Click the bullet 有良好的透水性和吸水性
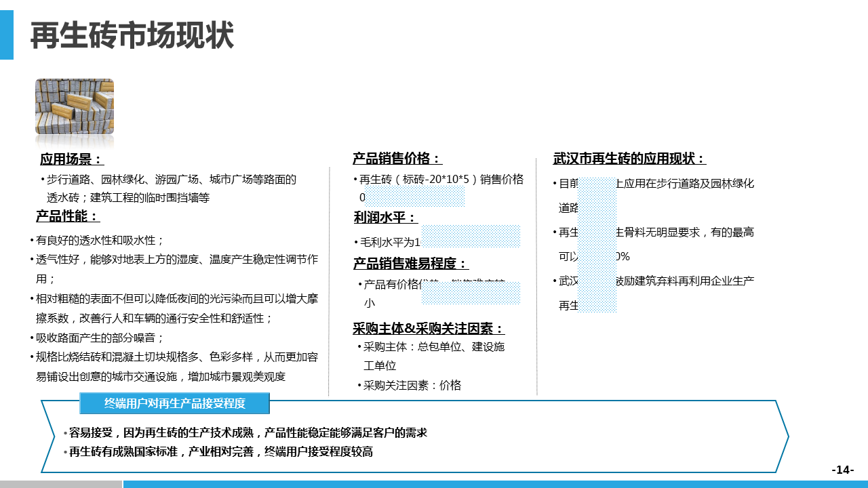Viewport: 868px width, 488px height. [x=100, y=240]
